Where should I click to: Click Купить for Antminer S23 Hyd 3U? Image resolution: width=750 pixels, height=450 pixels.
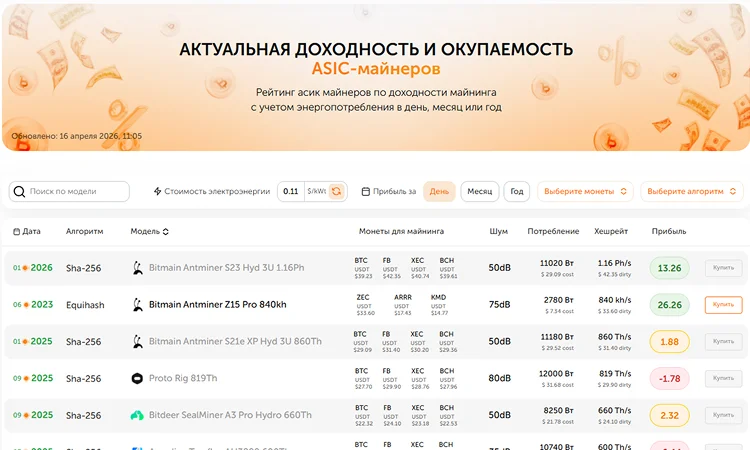pyautogui.click(x=723, y=268)
